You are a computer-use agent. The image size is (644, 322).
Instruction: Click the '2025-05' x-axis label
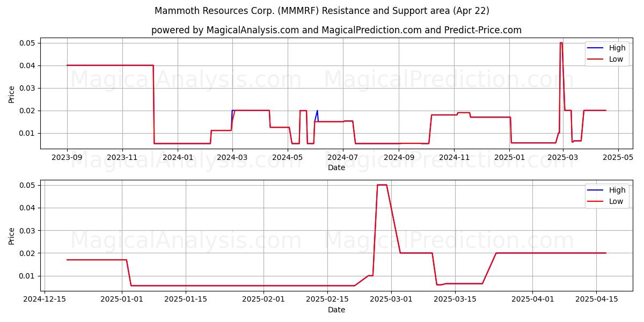tap(618, 158)
